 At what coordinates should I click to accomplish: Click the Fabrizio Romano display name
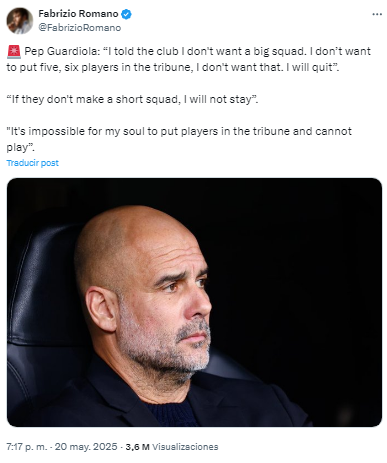pos(78,14)
